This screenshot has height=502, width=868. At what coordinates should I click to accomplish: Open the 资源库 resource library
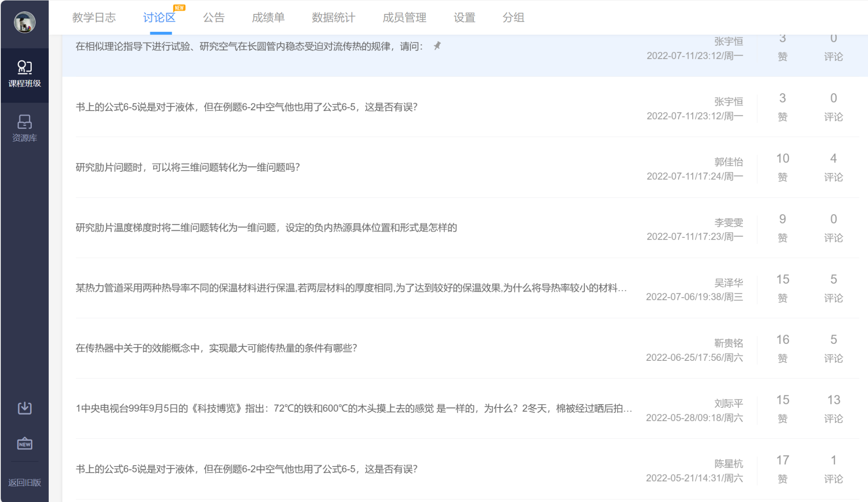(x=25, y=128)
